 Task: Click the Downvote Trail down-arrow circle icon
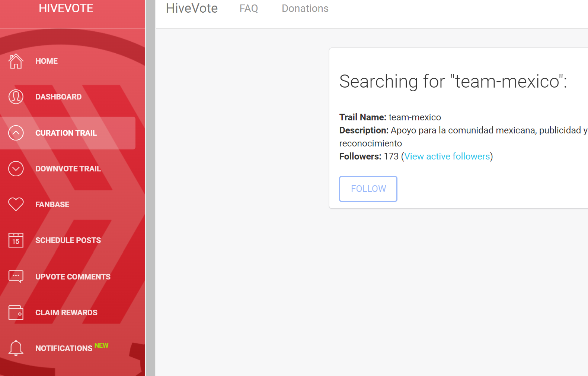tap(16, 169)
